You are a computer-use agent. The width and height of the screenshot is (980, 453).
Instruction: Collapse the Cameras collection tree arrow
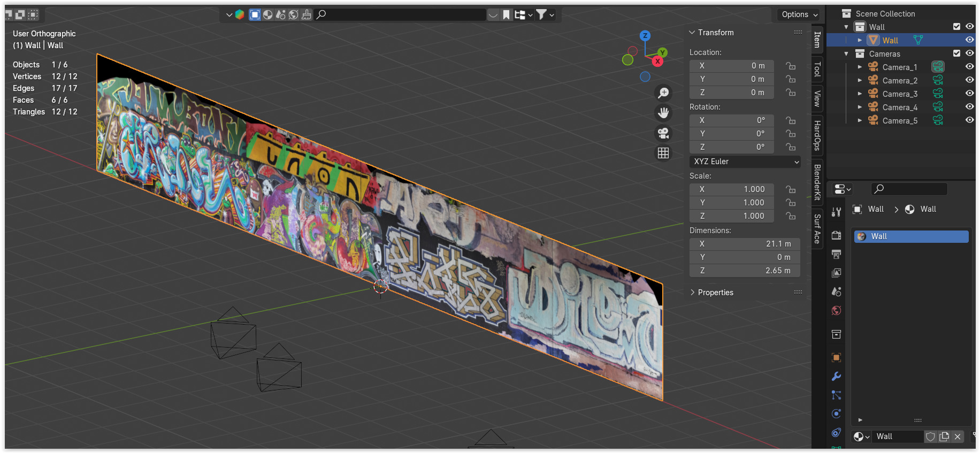[x=846, y=53]
